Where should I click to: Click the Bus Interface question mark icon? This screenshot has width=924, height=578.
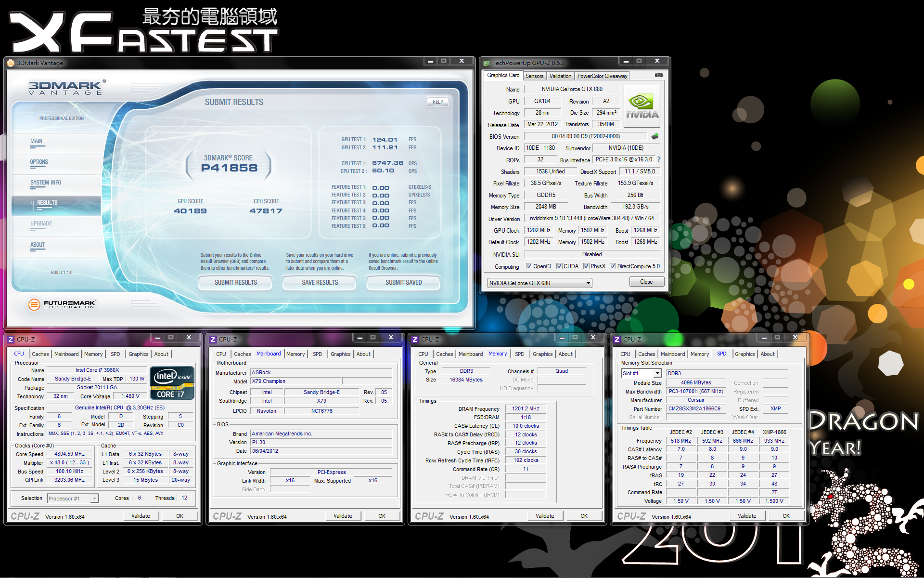pos(659,159)
